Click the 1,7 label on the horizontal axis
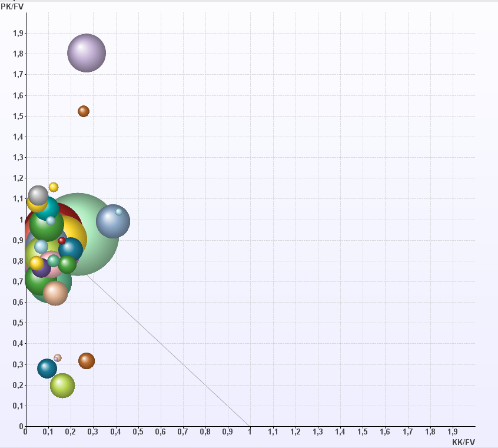Image resolution: width=498 pixels, height=448 pixels. (408, 432)
